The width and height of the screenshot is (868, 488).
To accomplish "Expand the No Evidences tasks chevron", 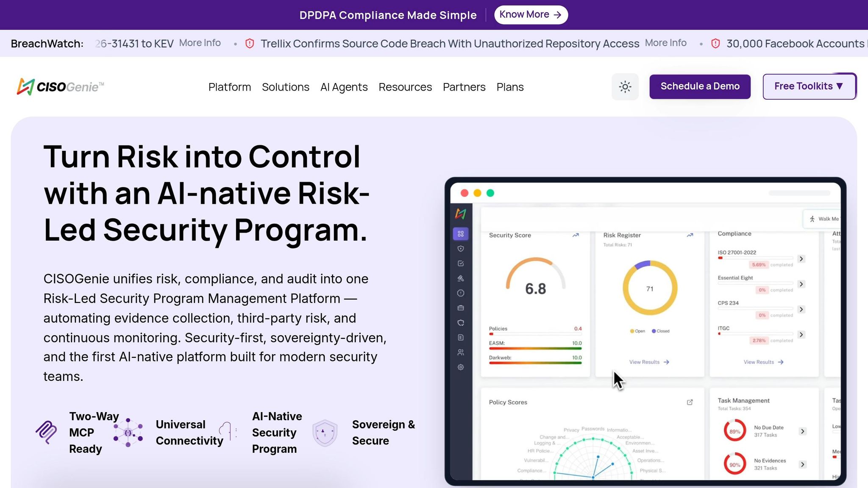I will pos(802,465).
